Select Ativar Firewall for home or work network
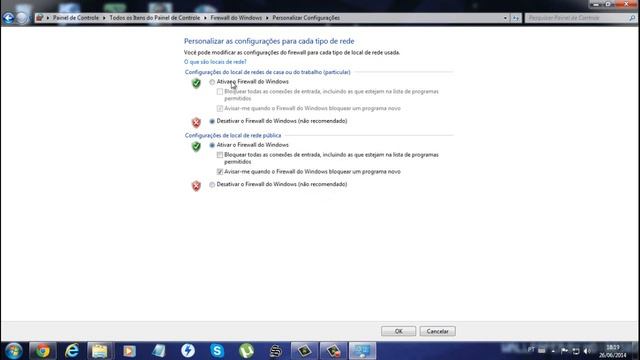The height and width of the screenshot is (360, 640). 212,82
